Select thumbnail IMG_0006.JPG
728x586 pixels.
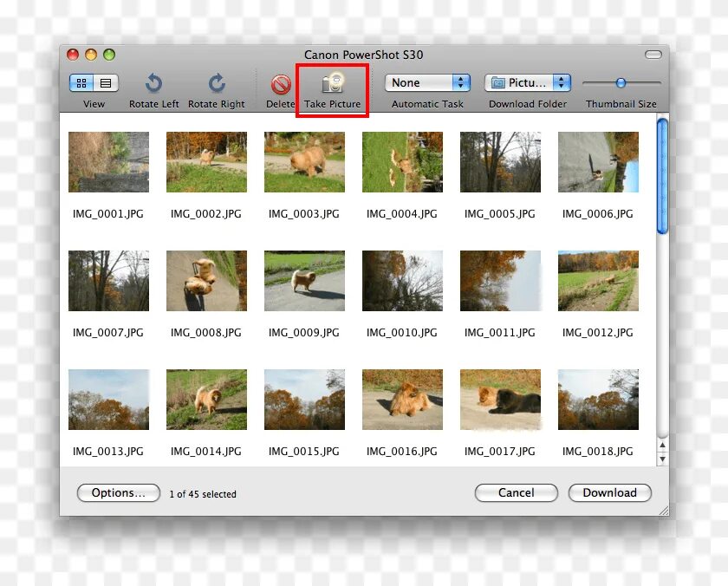[x=599, y=162]
